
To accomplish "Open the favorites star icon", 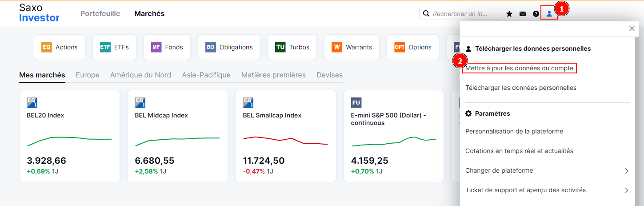I will pyautogui.click(x=509, y=14).
